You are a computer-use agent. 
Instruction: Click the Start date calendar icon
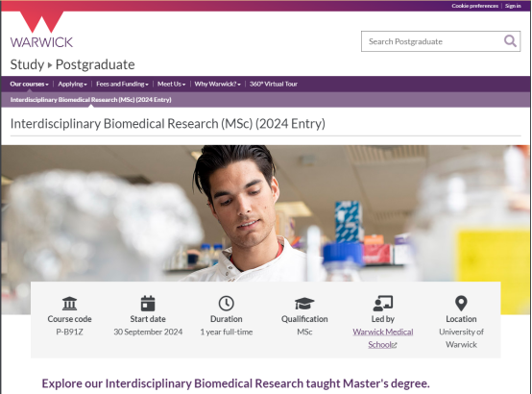click(x=148, y=304)
